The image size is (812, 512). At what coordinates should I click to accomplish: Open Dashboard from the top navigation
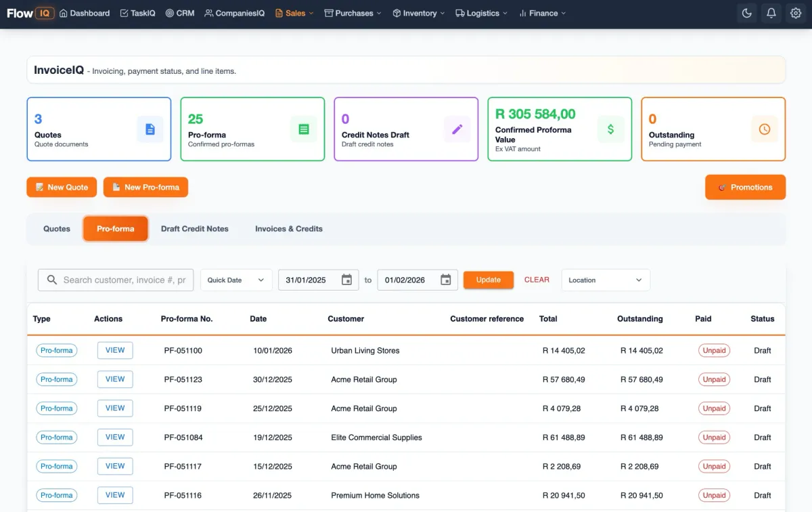(85, 13)
